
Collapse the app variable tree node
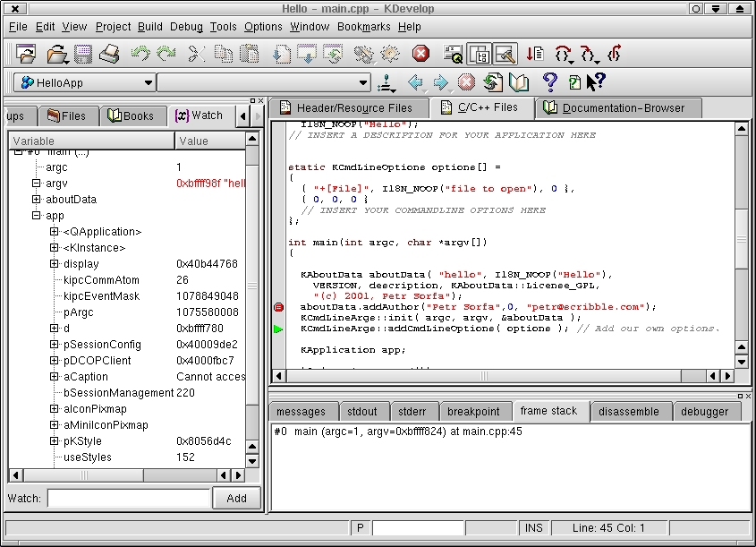point(37,216)
